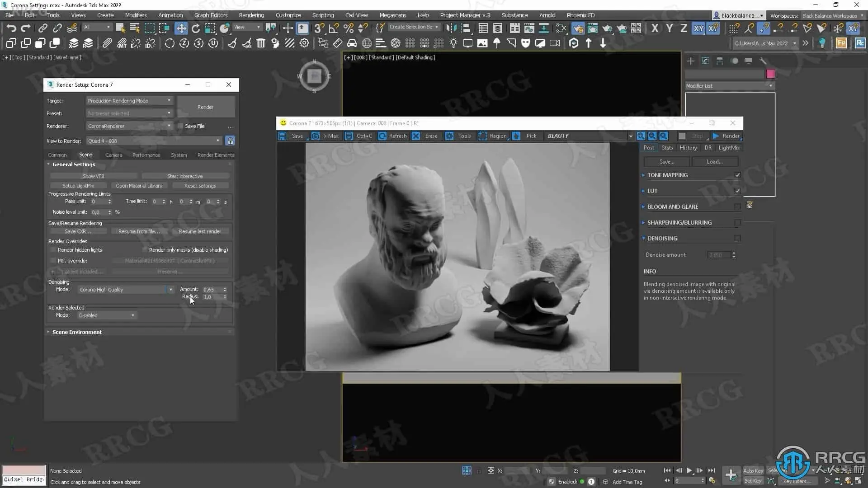Click the lock icon beside View to Render
The height and width of the screenshot is (488, 868).
230,141
